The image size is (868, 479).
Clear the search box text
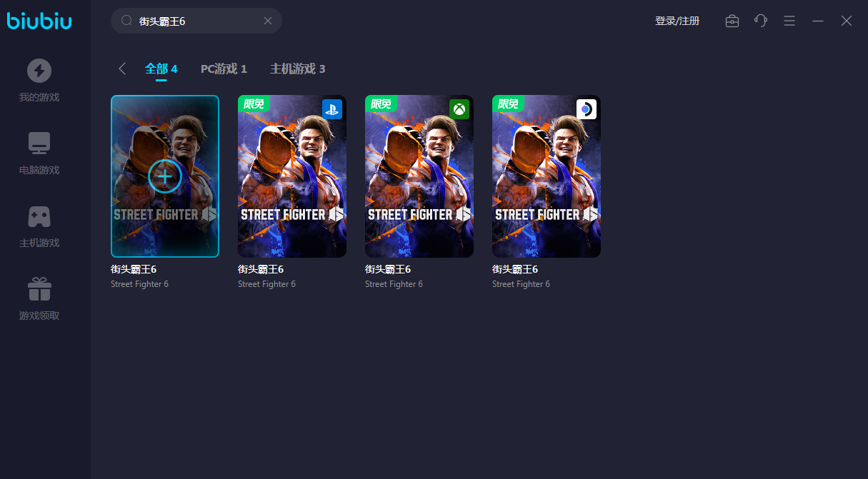tap(268, 21)
